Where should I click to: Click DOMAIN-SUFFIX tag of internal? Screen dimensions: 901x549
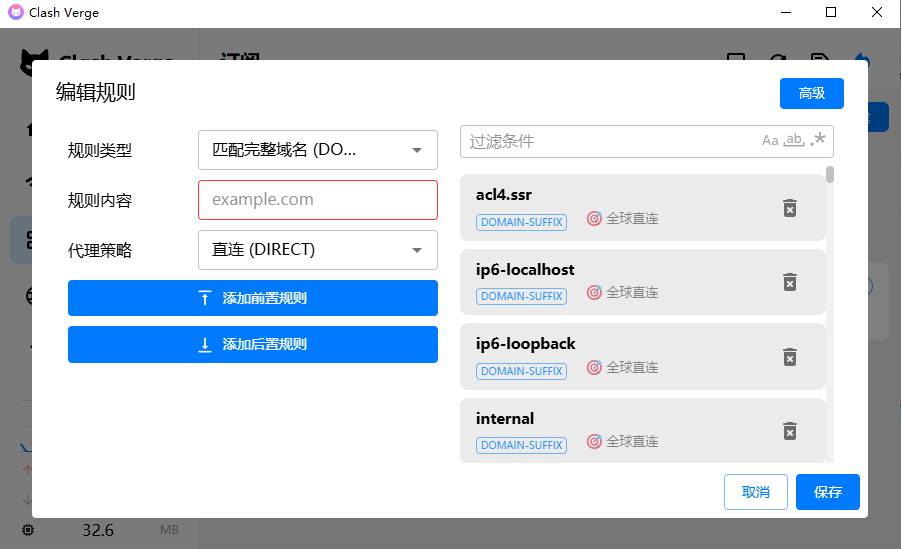521,445
